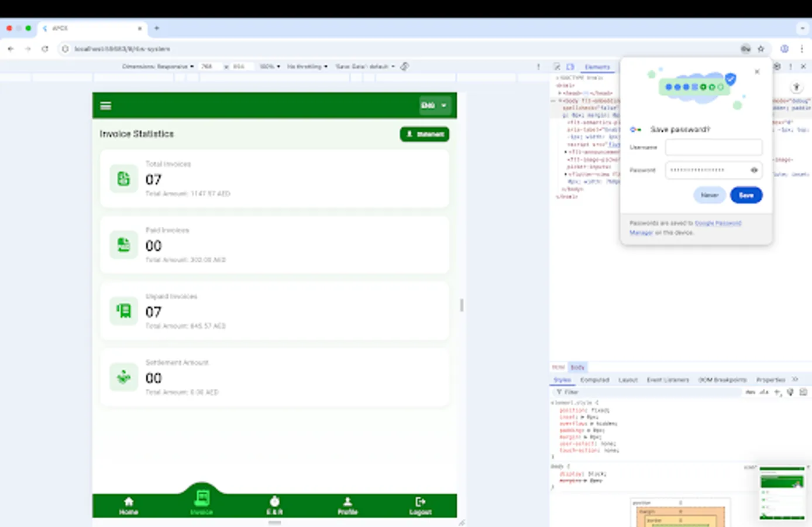This screenshot has height=527, width=812.
Task: Open the hamburger menu on the invoice page
Action: click(x=105, y=105)
